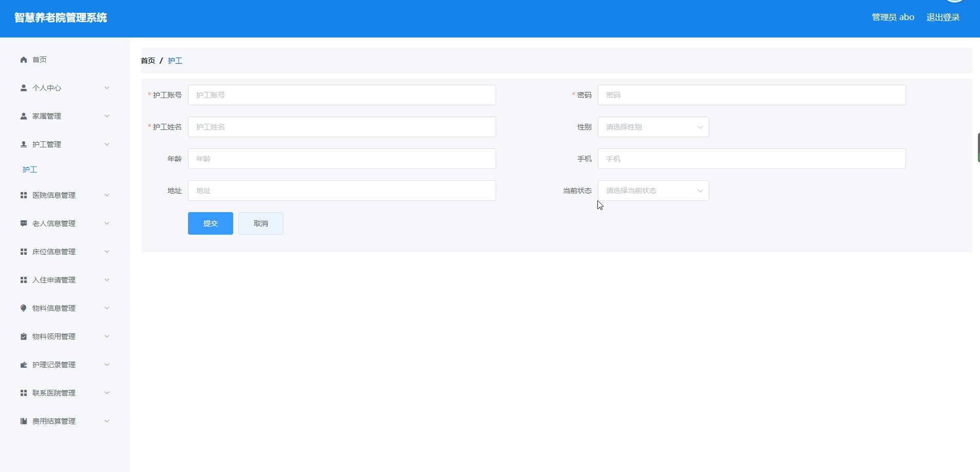The image size is (980, 472).
Task: Expand 床位信息管理 with its chevron
Action: click(107, 252)
